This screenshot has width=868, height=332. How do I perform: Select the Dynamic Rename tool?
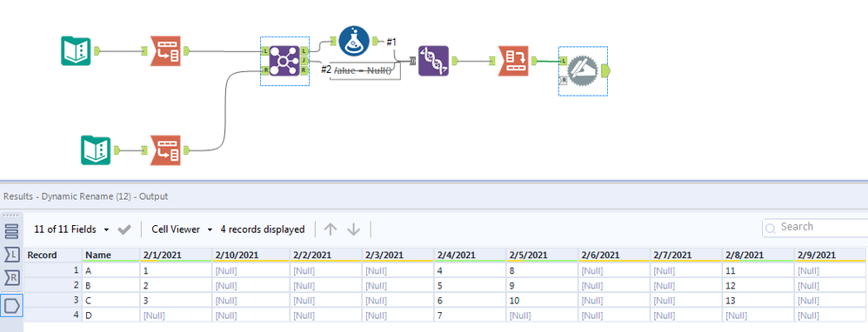(x=583, y=70)
